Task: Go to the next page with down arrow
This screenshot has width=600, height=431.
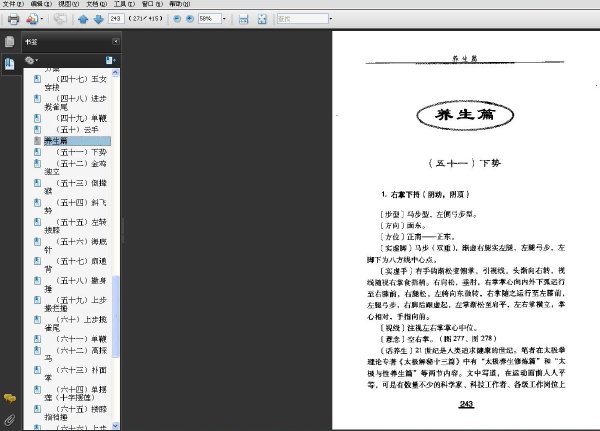Action: click(x=99, y=19)
